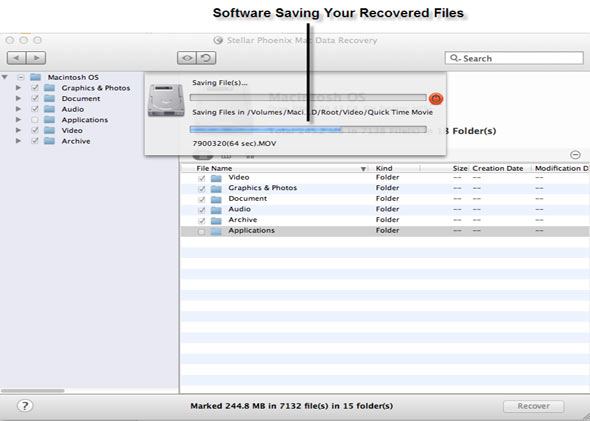Select the Archive label in sidebar tree

[76, 141]
